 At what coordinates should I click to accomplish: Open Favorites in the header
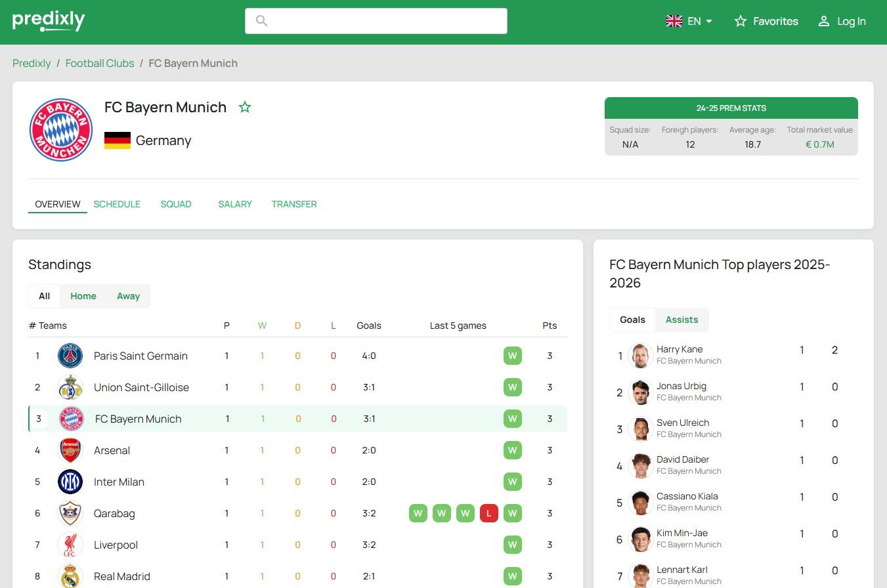tap(766, 21)
